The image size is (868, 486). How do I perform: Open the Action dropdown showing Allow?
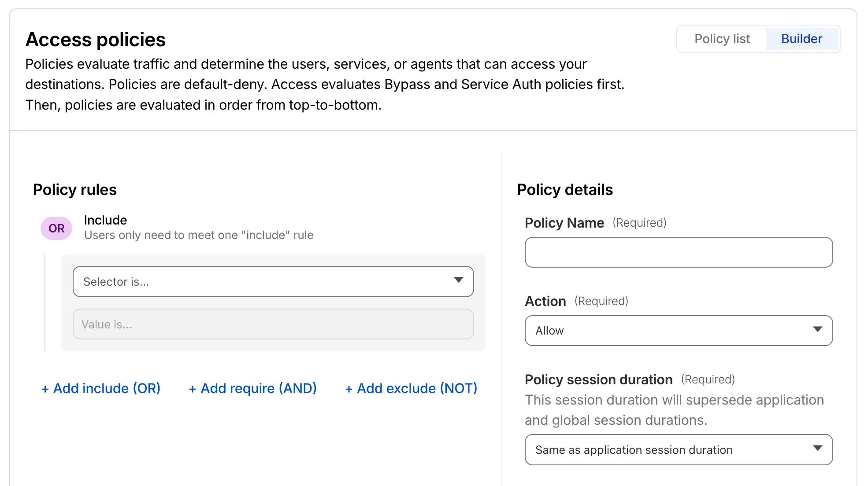coord(679,330)
